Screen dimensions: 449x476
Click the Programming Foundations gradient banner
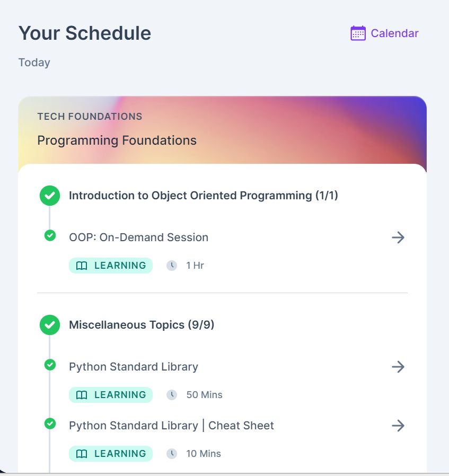coord(222,131)
